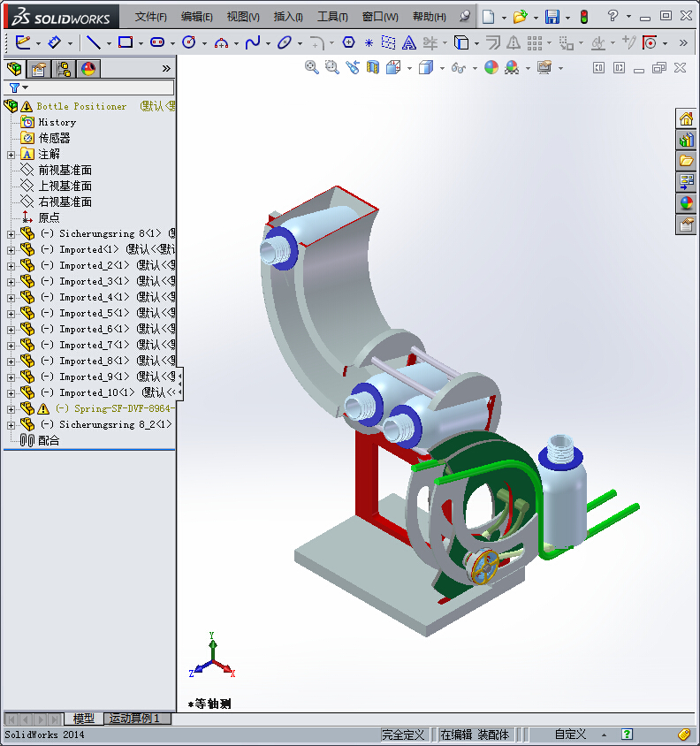Expand the Spring-SF-DVF component node
This screenshot has height=746, width=700.
[x=11, y=409]
